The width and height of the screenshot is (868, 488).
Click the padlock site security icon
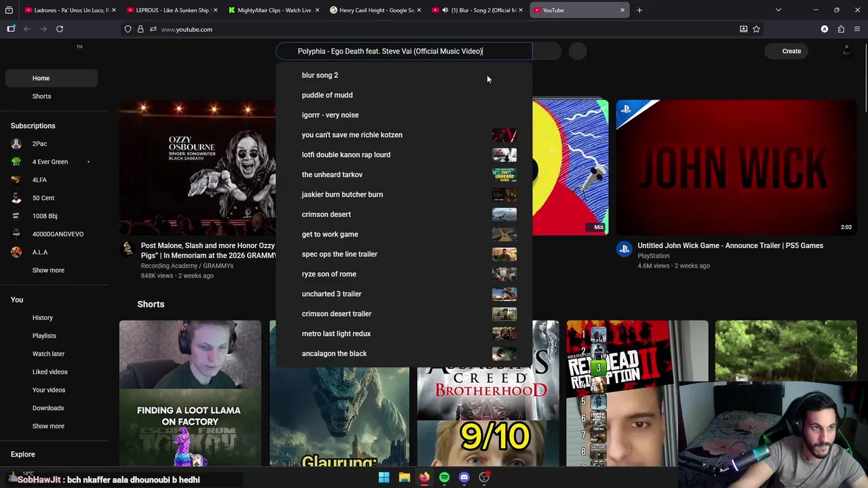(140, 29)
